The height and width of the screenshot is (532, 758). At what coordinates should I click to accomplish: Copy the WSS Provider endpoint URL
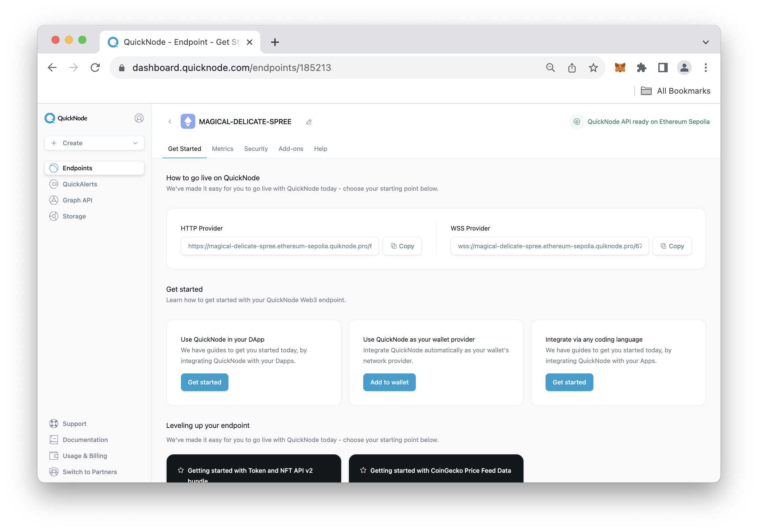click(672, 246)
